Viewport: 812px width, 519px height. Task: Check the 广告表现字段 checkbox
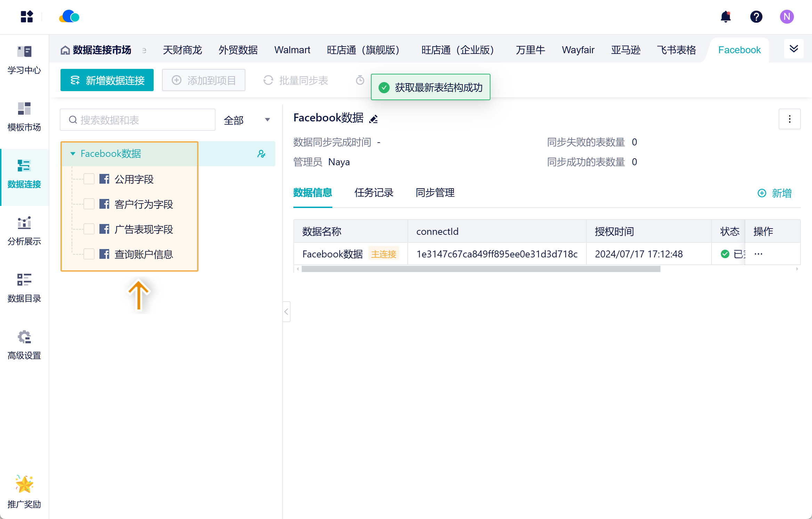pyautogui.click(x=89, y=229)
